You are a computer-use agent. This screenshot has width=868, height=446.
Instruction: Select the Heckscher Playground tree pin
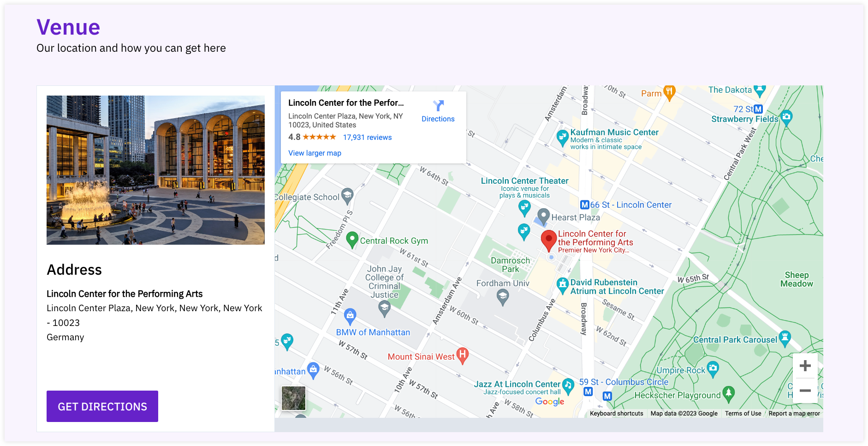729,394
